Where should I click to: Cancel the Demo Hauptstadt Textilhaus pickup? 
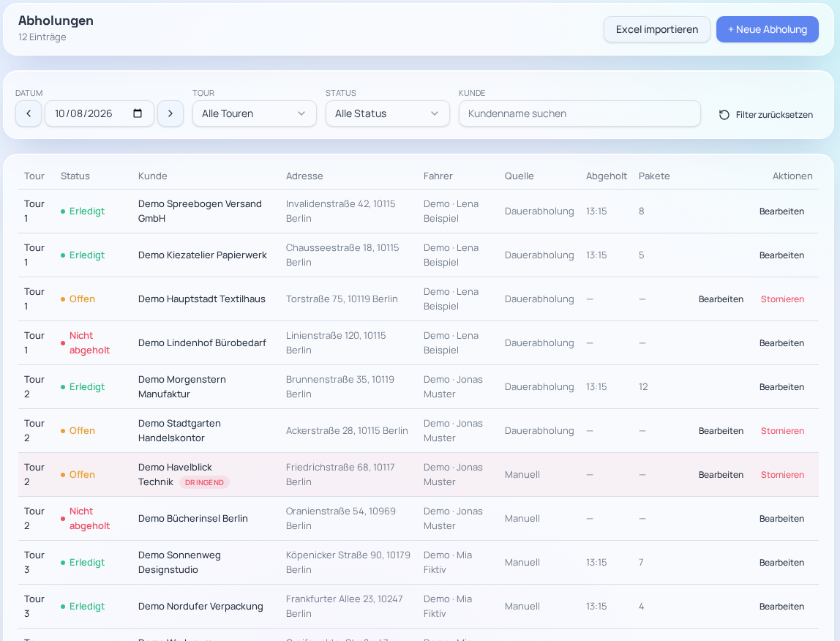[782, 299]
